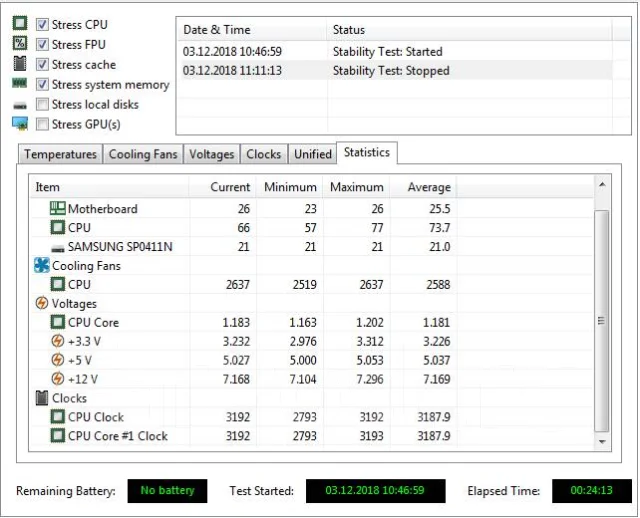
Task: Click the CPU Core voltage label
Action: tap(93, 322)
